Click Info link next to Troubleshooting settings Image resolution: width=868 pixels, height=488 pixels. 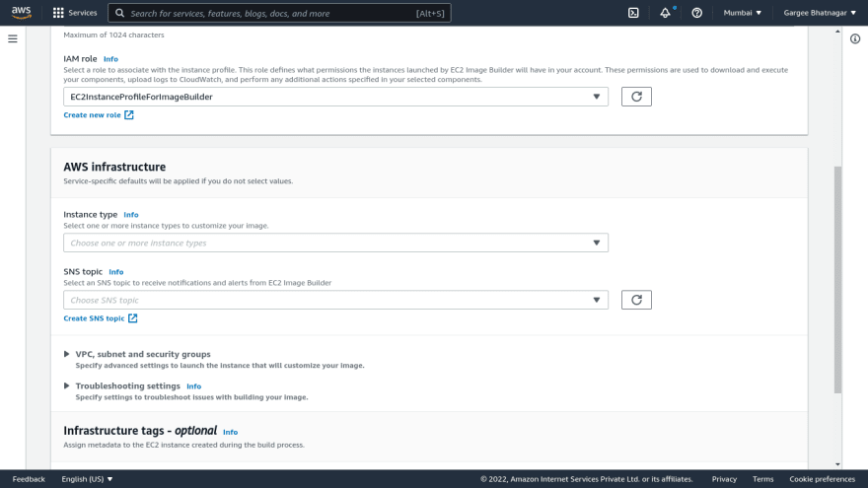tap(193, 386)
